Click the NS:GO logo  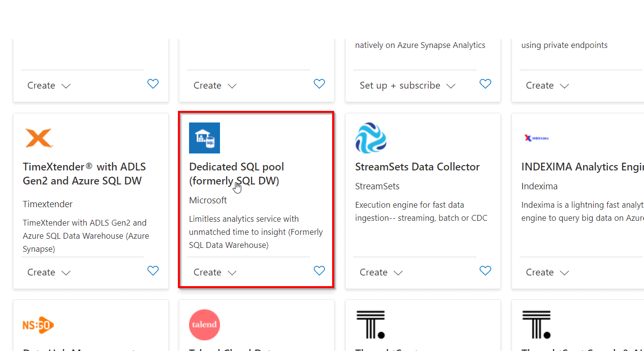point(38,325)
